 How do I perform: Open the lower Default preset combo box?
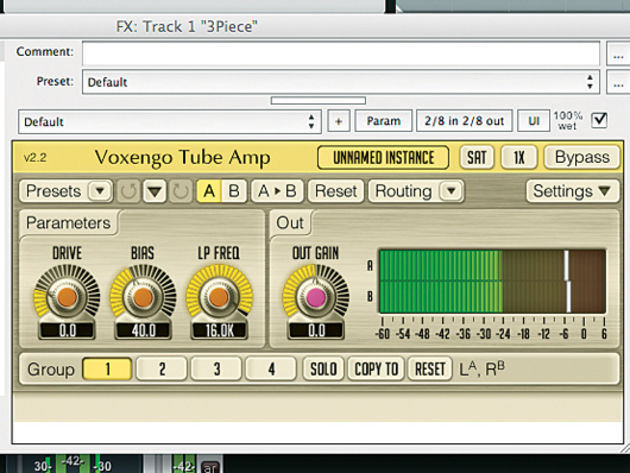click(170, 121)
